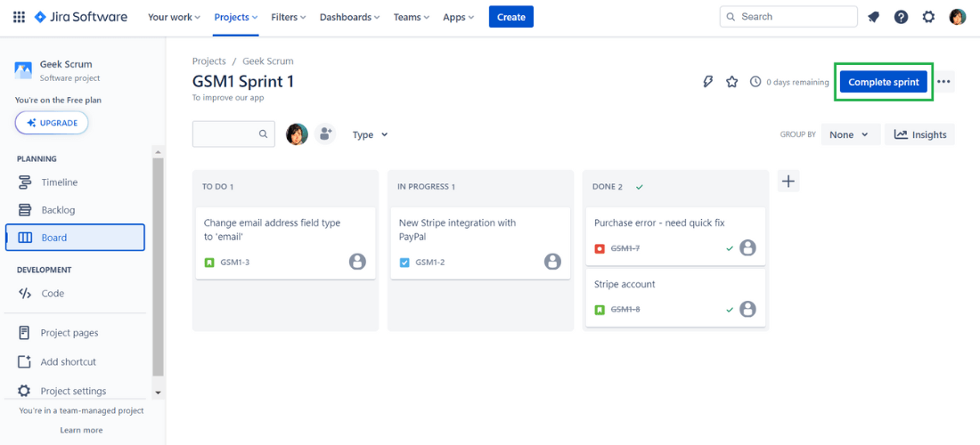Open the notifications bell icon
Screen dimensions: 980x445
pos(874,17)
